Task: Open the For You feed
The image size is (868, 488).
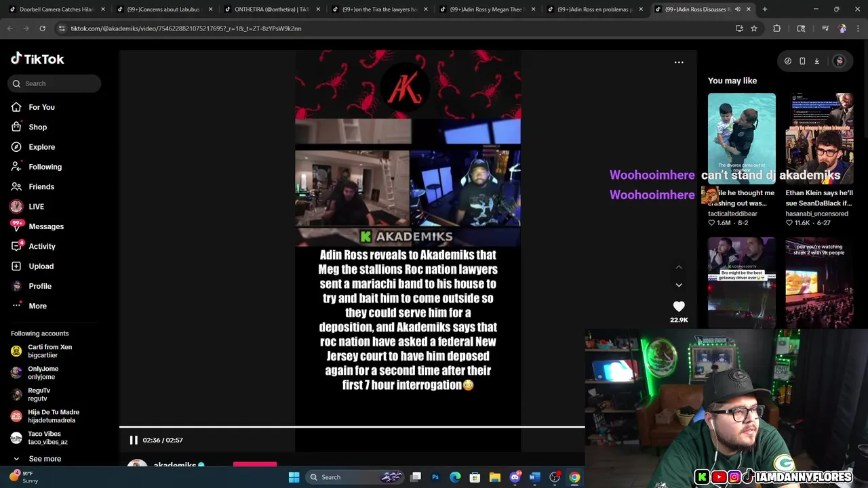Action: tap(33, 107)
